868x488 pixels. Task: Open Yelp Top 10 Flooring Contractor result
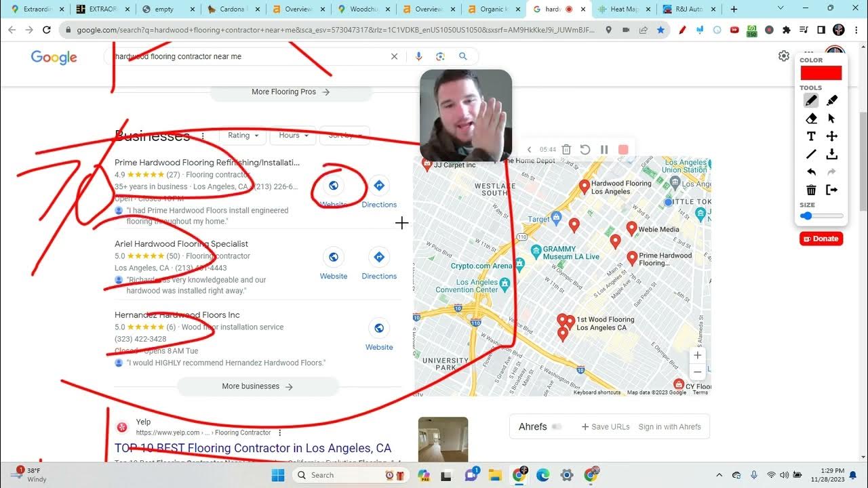253,448
